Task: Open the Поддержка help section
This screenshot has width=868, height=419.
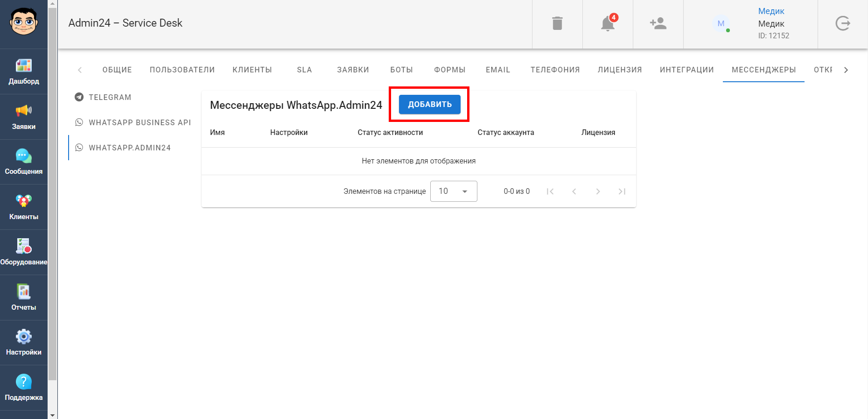Action: coord(24,388)
